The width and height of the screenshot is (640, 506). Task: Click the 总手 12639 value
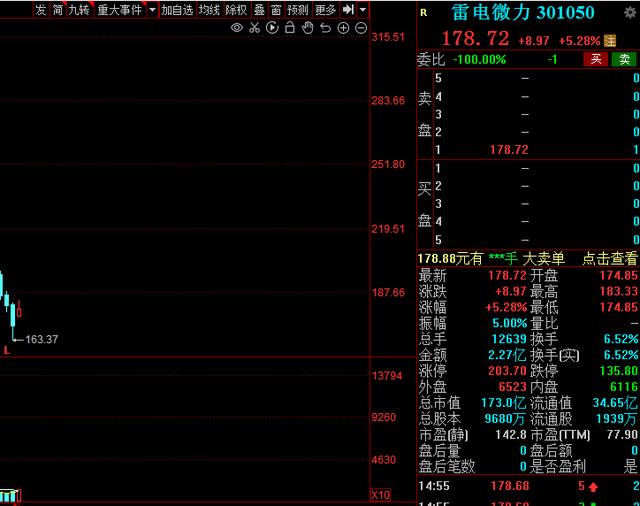509,339
